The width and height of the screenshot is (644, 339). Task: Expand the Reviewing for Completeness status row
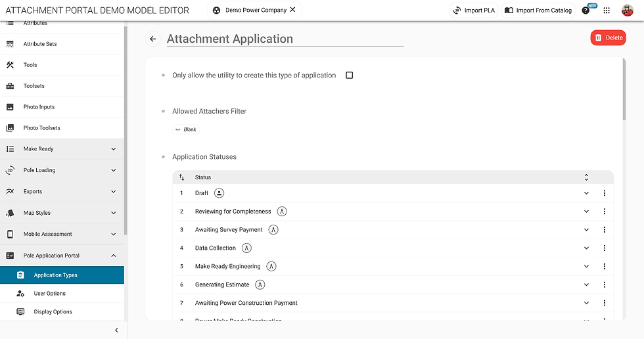[x=586, y=212]
